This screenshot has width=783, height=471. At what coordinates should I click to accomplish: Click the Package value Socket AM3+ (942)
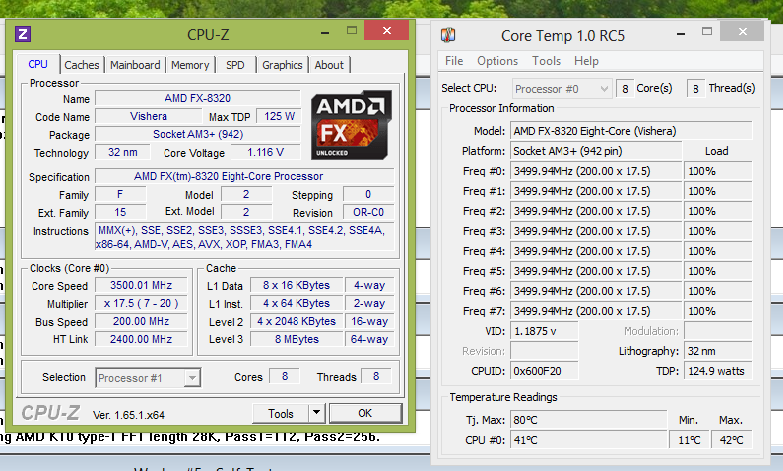[198, 134]
